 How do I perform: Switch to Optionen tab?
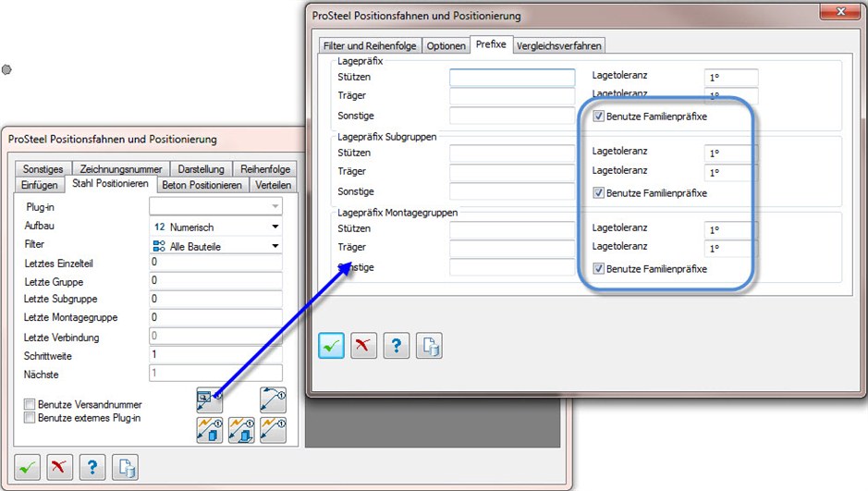click(x=446, y=45)
